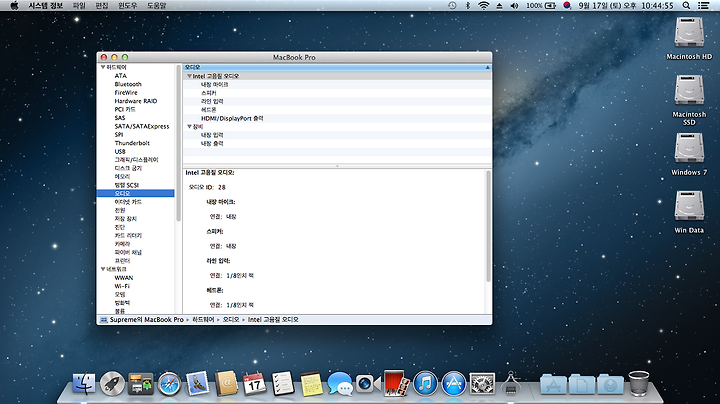Select Wi-Fi under 네트워크 in sidebar
Viewport: 720px width, 404px height.
pyautogui.click(x=122, y=286)
